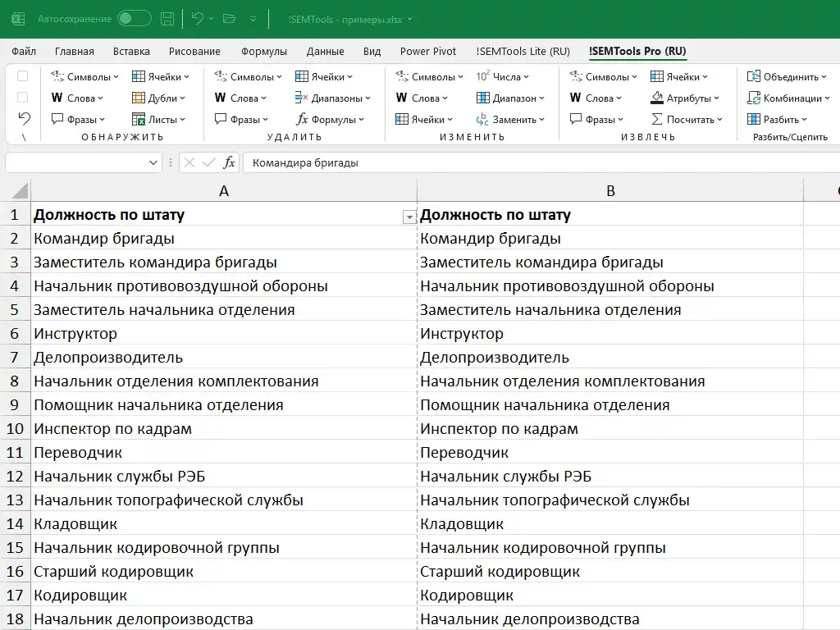Expand the quick access toolbar customization arrow
Image resolution: width=840 pixels, height=630 pixels.
(253, 20)
